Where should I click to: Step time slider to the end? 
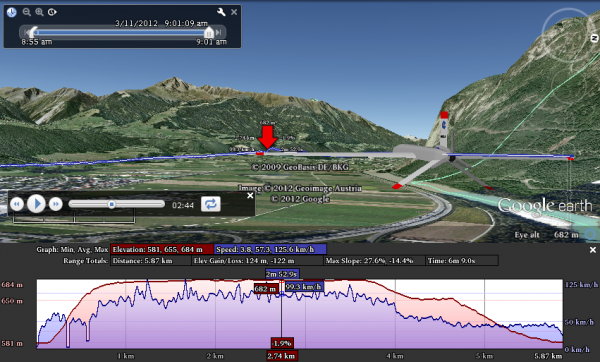pos(218,33)
